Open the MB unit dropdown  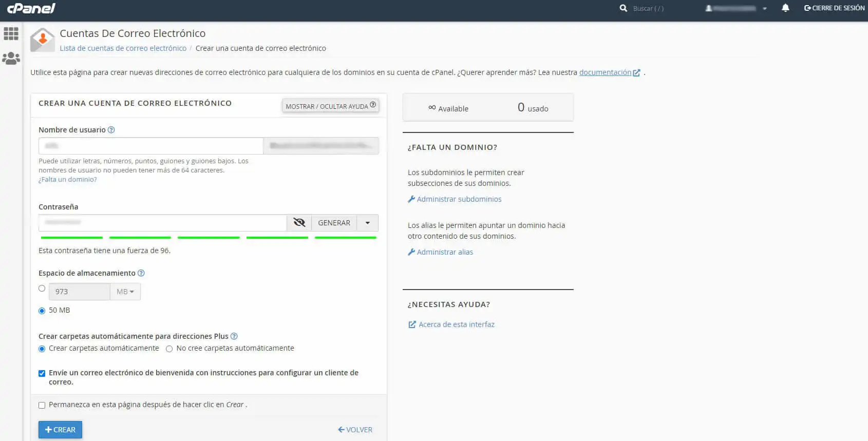pyautogui.click(x=125, y=292)
